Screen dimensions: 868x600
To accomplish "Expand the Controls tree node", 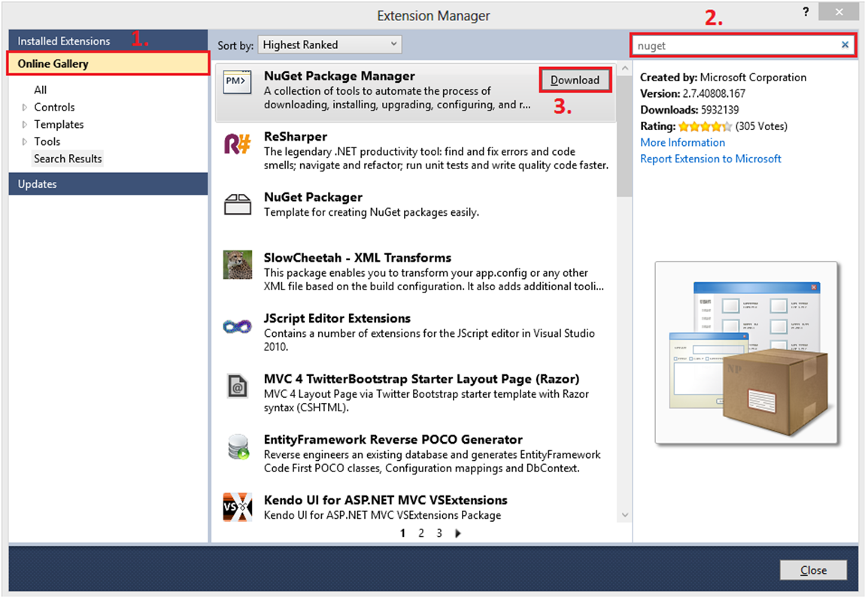I will click(x=24, y=108).
